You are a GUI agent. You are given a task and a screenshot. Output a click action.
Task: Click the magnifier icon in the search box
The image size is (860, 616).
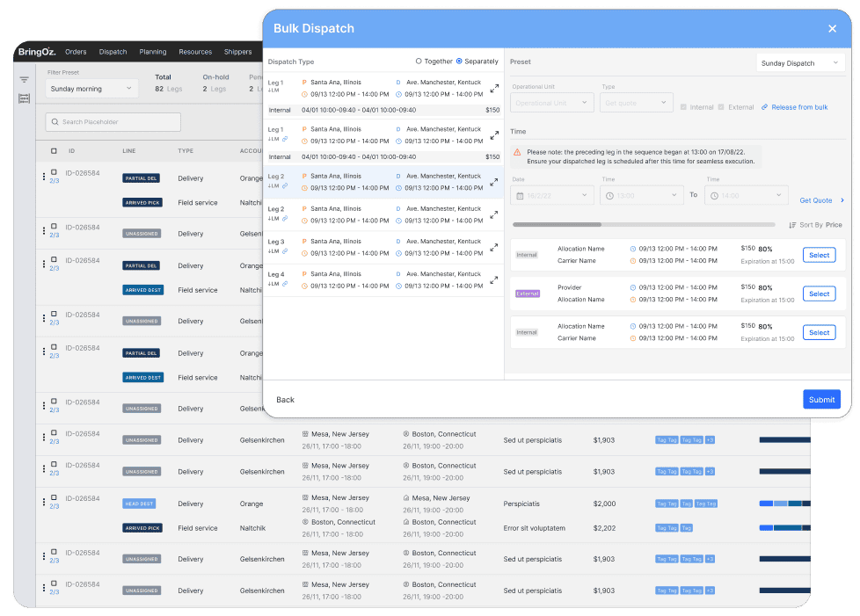click(55, 121)
